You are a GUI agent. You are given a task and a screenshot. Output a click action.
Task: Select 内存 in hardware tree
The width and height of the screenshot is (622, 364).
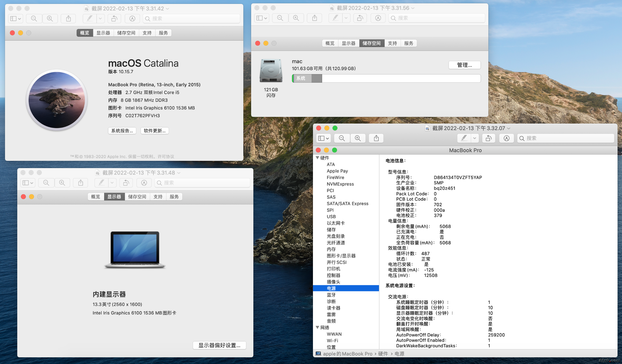point(331,249)
